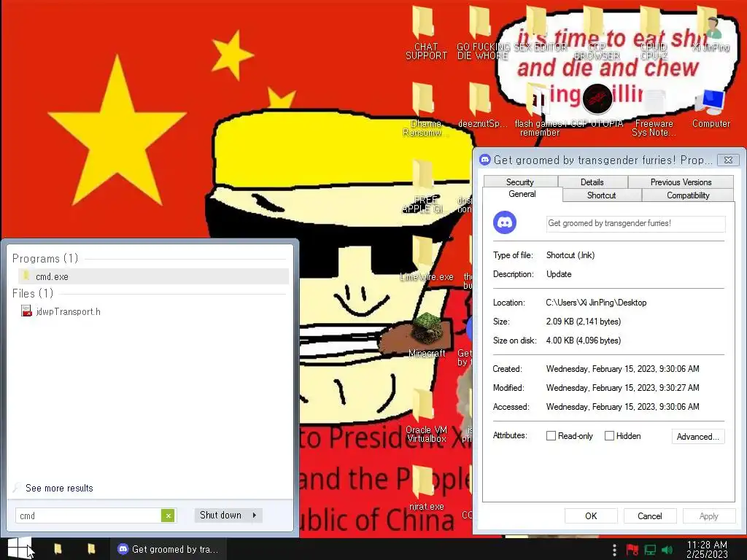Image resolution: width=747 pixels, height=560 pixels.
Task: Cancel the Properties dialog
Action: point(650,516)
